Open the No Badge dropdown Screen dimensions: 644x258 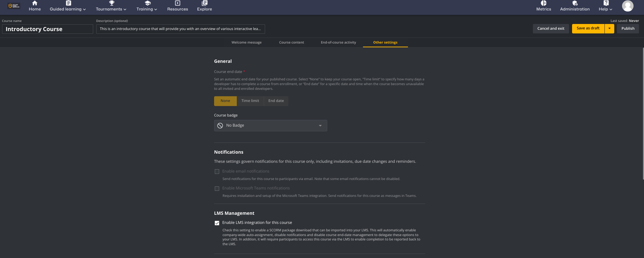click(270, 125)
